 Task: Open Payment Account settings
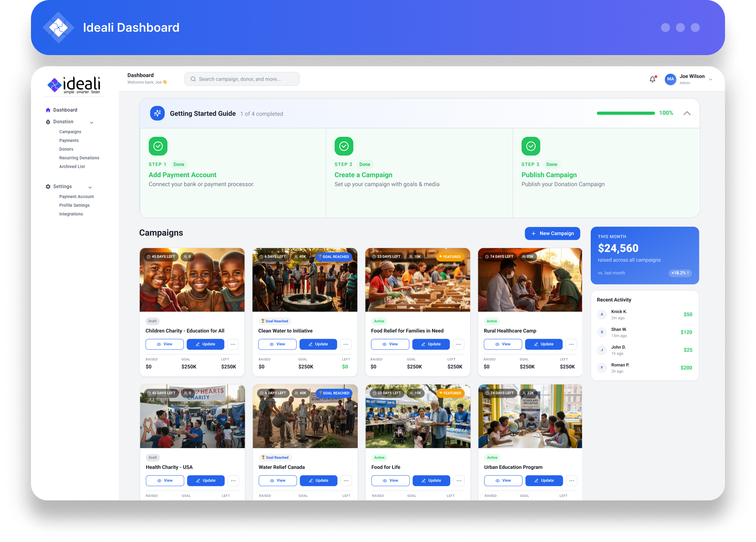tap(76, 196)
